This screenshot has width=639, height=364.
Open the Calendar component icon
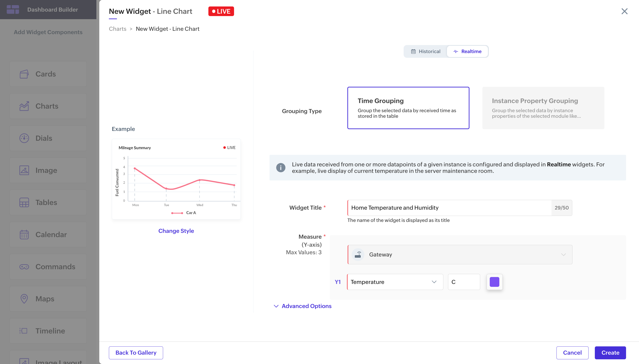click(24, 234)
